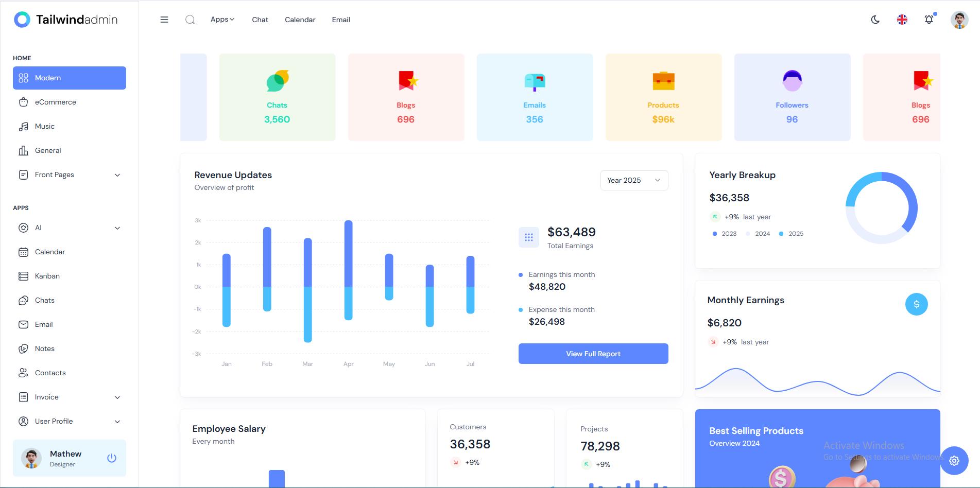The width and height of the screenshot is (980, 488).
Task: Toggle the 2023 legend in Yearly Breakup
Action: point(725,234)
